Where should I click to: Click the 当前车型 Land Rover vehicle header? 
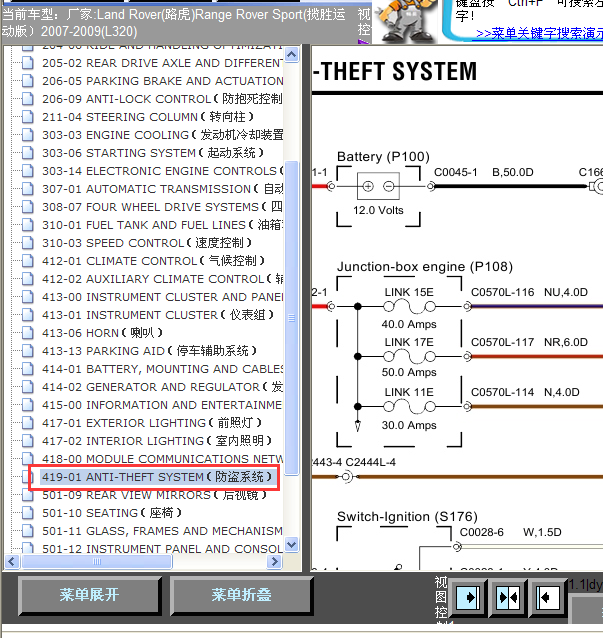pyautogui.click(x=174, y=23)
